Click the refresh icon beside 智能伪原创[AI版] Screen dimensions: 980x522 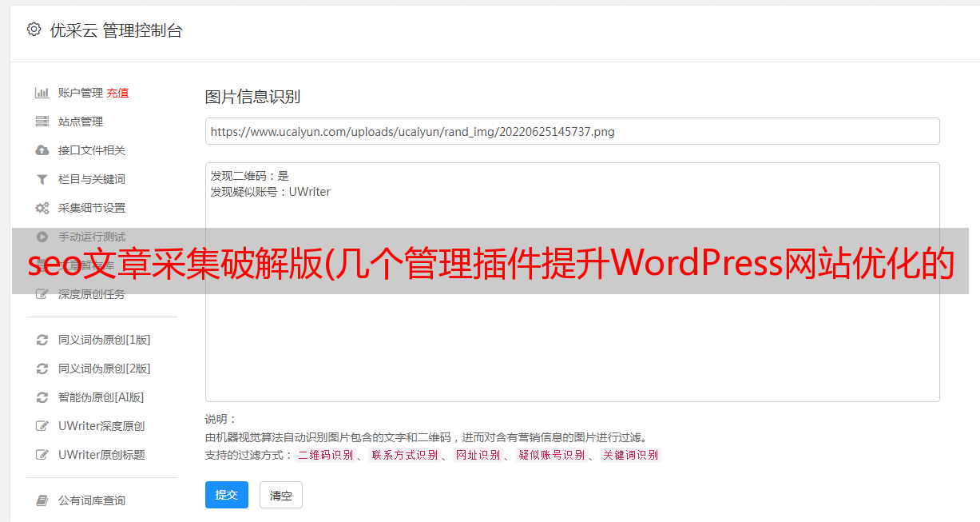42,397
